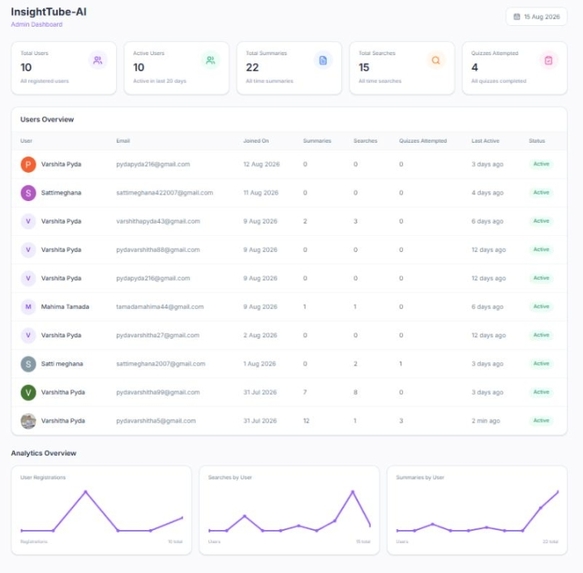Click the Total Users value 10
The width and height of the screenshot is (583, 573).
tap(26, 67)
